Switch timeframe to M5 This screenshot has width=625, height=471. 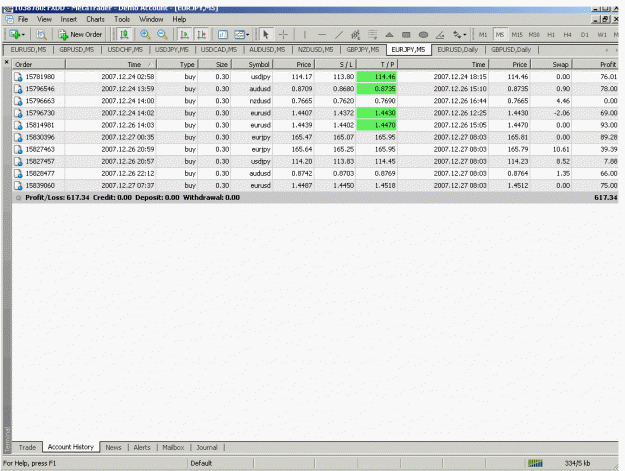[500, 35]
